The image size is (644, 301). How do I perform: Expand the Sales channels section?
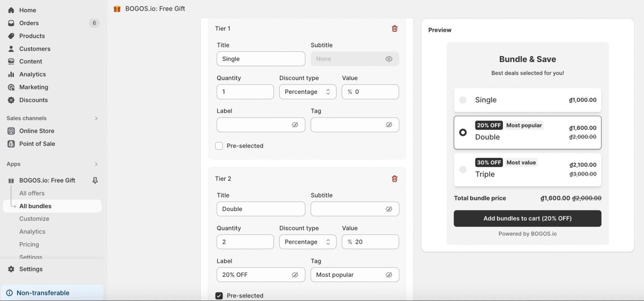[x=96, y=118]
